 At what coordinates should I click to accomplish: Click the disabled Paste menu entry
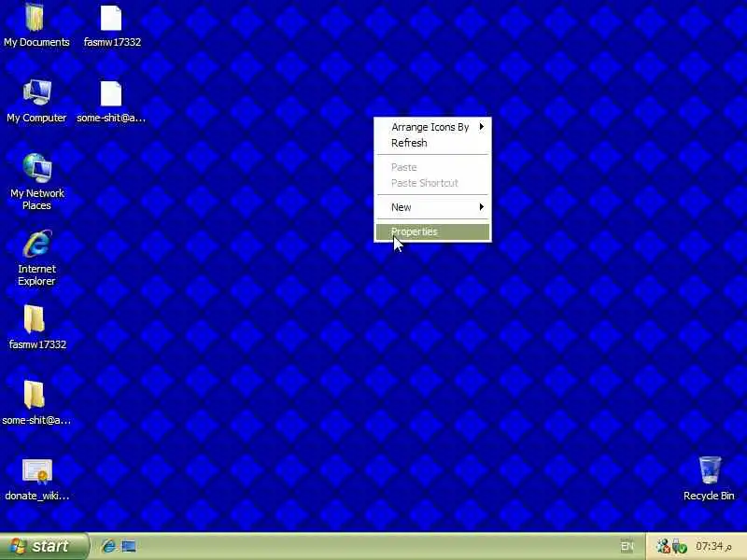(432, 167)
